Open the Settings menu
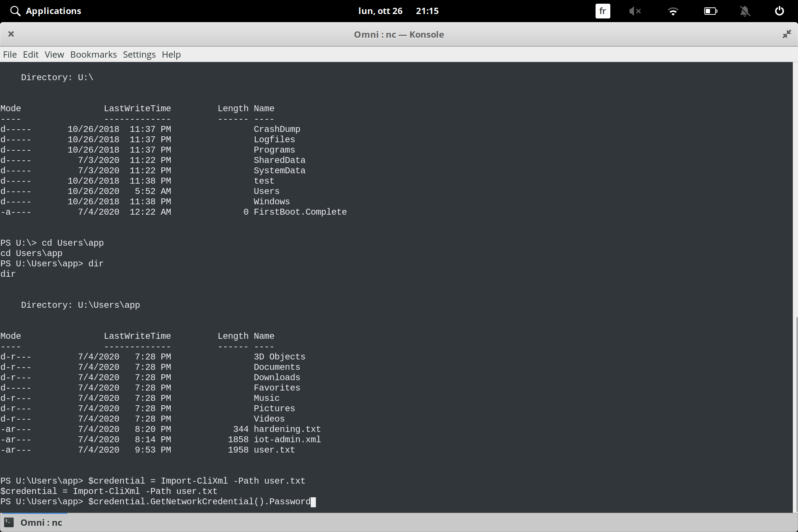Image resolution: width=798 pixels, height=532 pixels. (x=139, y=54)
